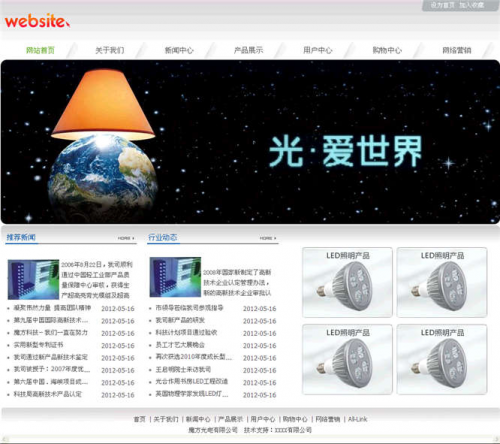Click 网络营销 in the footer links
The height and width of the screenshot is (444, 500).
pos(327,419)
